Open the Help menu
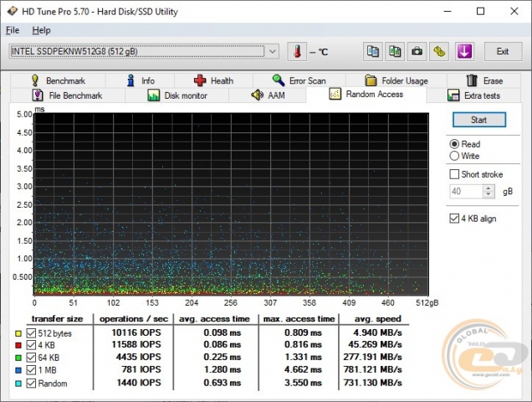This screenshot has width=532, height=402. (x=41, y=30)
